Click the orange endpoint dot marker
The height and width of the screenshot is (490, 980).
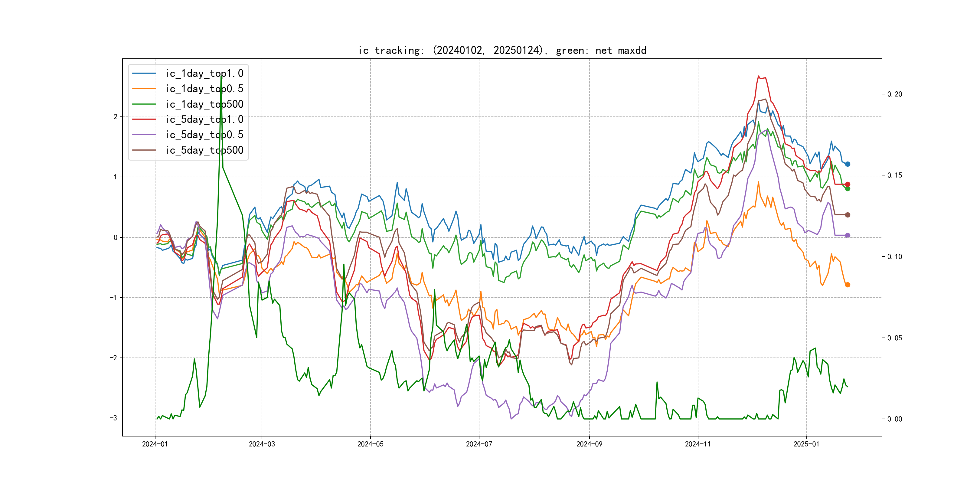click(848, 285)
